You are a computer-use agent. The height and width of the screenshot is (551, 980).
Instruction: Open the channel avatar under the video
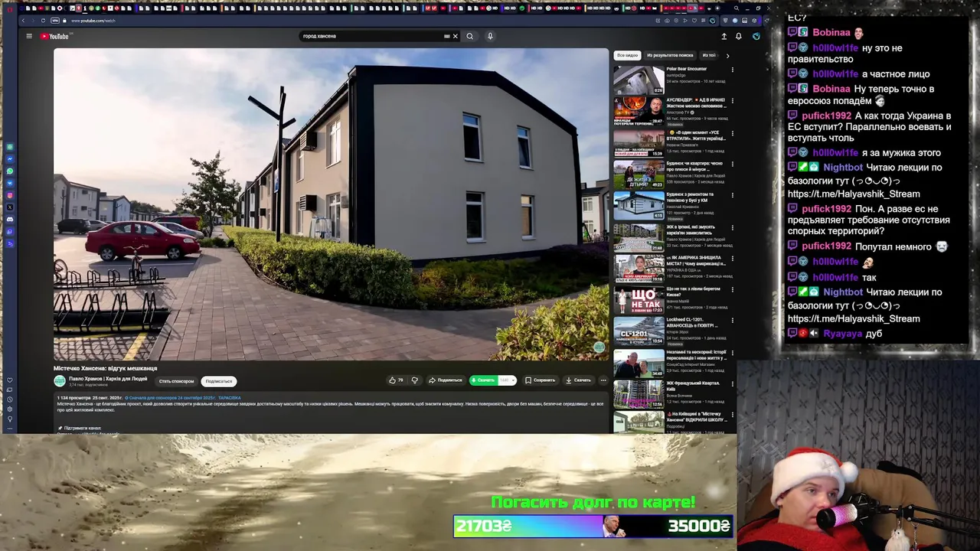coord(60,381)
